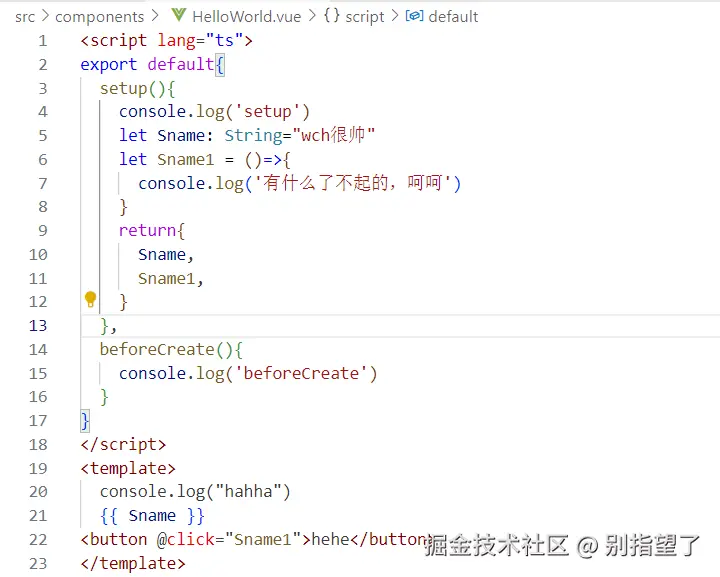Open the HelloWorld.vue breadcrumb segment

coord(247,17)
